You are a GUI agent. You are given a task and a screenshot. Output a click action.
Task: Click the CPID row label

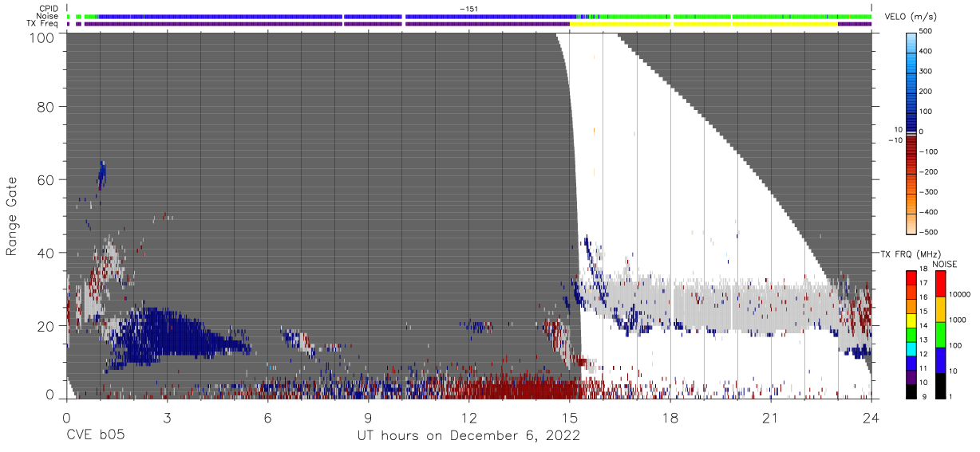point(48,9)
